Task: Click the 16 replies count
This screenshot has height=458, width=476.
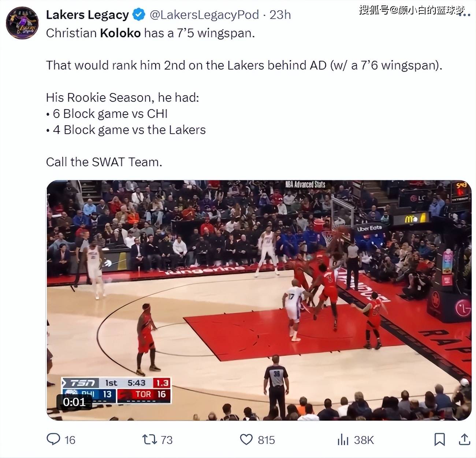Action: tap(70, 440)
